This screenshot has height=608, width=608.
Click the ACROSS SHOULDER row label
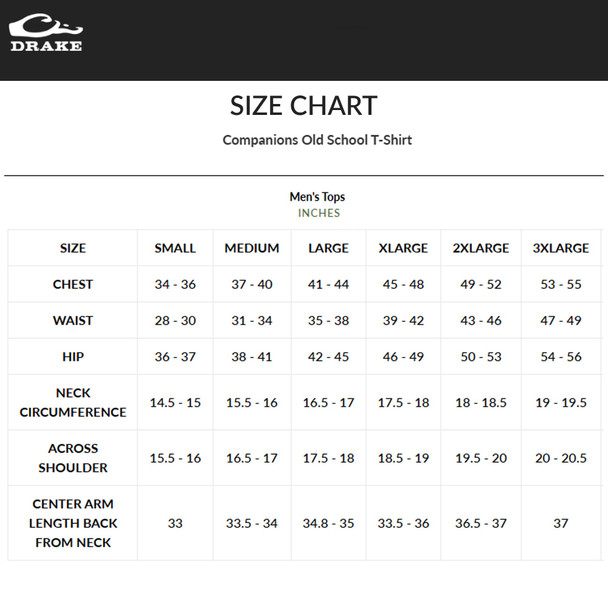[73, 458]
